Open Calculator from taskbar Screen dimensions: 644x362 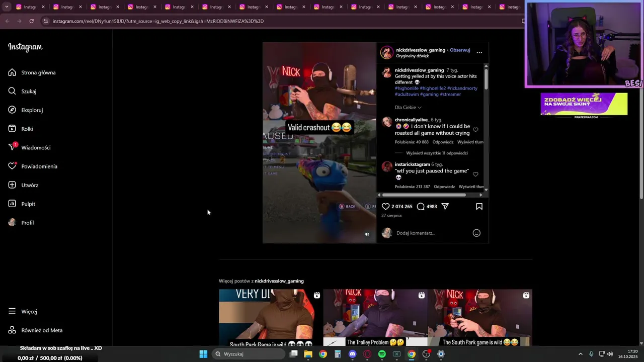tap(338, 354)
